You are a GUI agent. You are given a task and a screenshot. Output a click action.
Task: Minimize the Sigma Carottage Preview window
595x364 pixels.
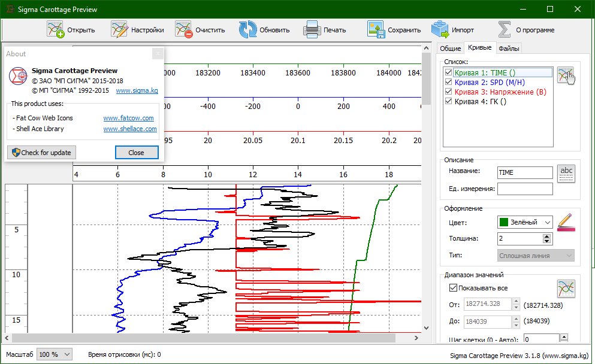522,9
